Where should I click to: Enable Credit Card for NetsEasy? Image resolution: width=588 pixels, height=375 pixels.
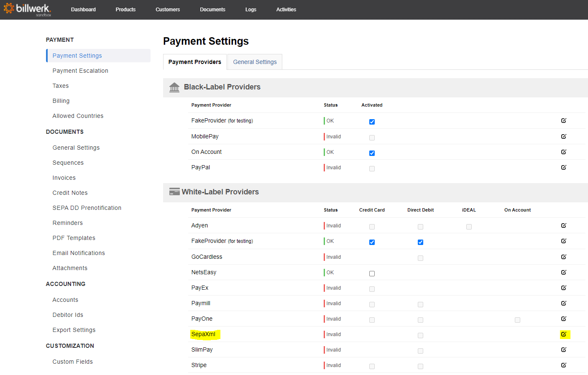tap(372, 273)
